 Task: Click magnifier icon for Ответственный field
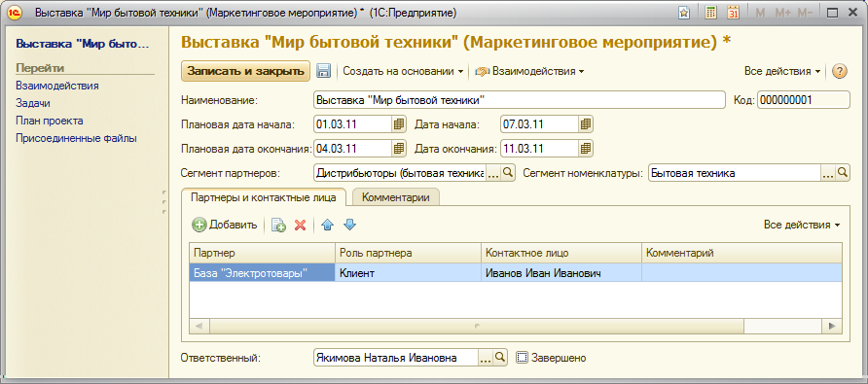[x=500, y=358]
